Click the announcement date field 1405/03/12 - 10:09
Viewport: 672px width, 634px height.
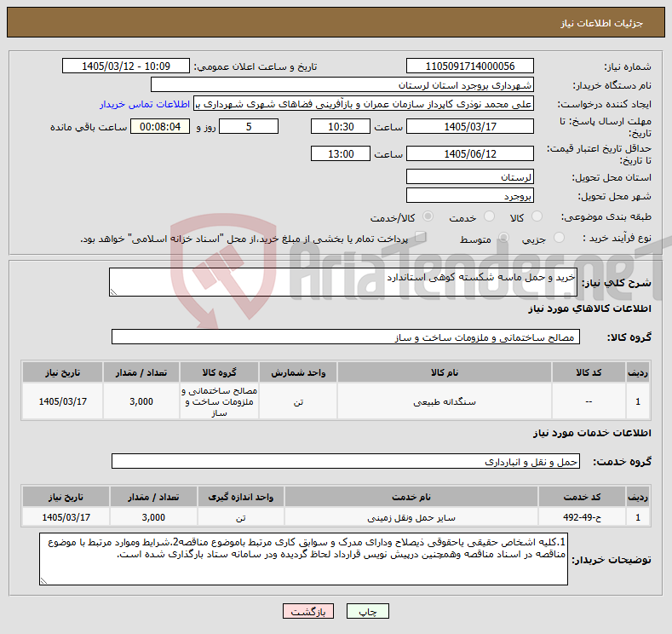(x=125, y=66)
